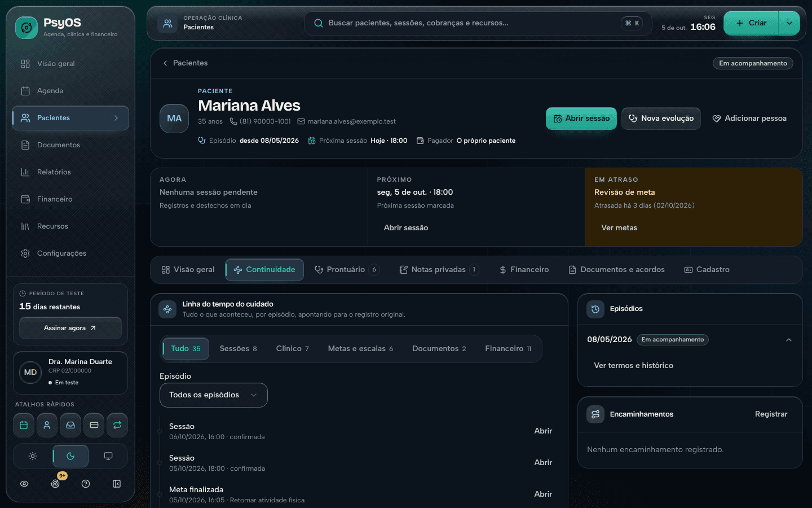The height and width of the screenshot is (508, 812).
Task: Open the calendar quick shortcut
Action: [x=24, y=425]
